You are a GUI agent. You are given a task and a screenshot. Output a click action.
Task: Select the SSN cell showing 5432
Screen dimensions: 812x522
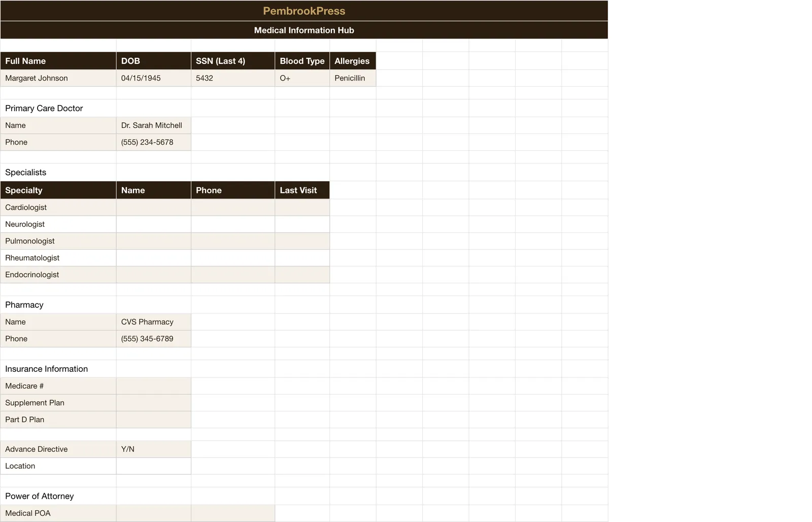[x=233, y=78]
